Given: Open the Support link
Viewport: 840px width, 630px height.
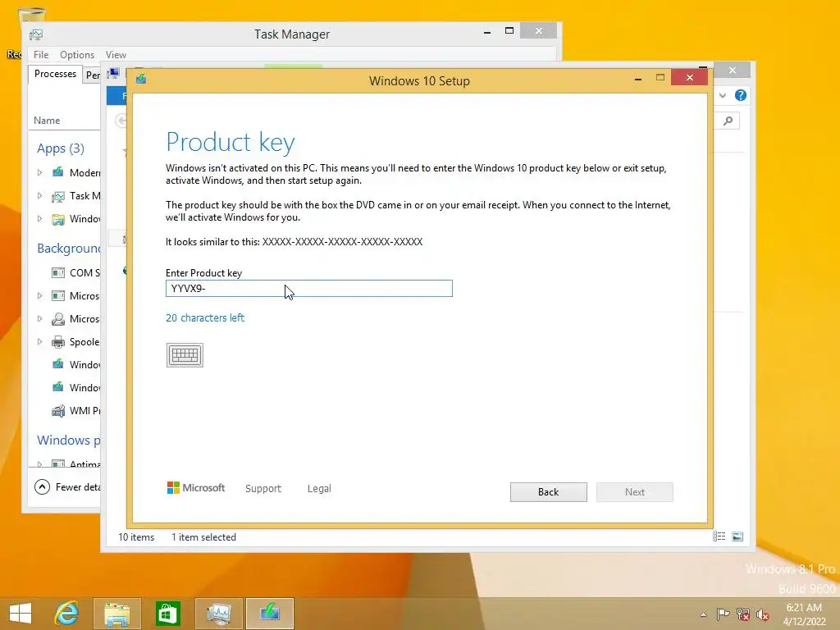Looking at the screenshot, I should click(263, 489).
